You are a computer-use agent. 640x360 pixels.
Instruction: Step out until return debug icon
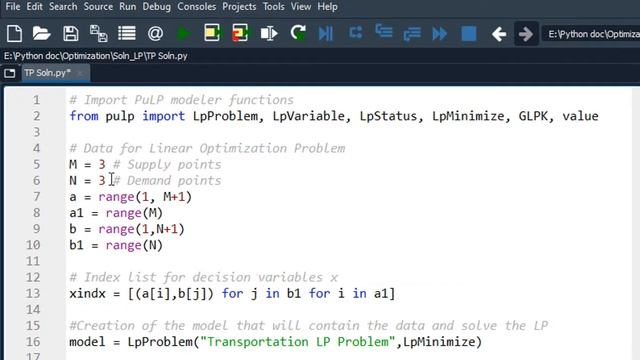412,33
